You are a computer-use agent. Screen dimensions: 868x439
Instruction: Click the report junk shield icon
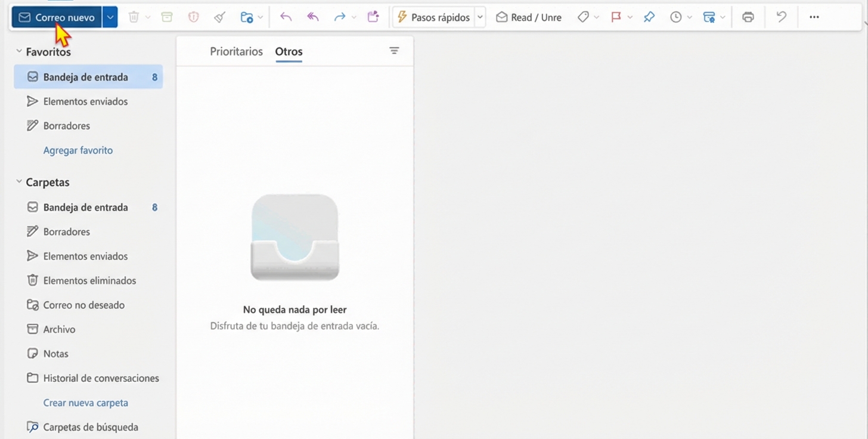click(x=194, y=17)
